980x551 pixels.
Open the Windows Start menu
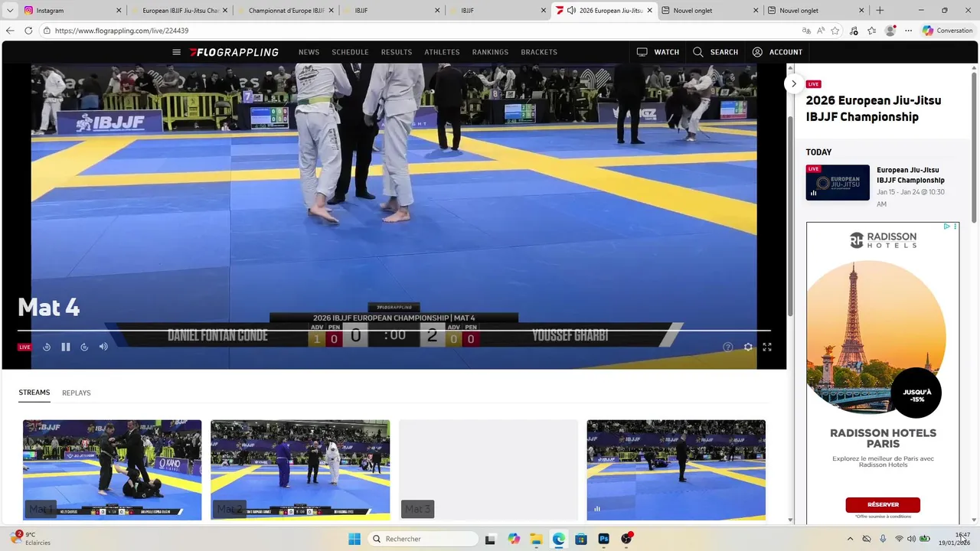pyautogui.click(x=354, y=539)
